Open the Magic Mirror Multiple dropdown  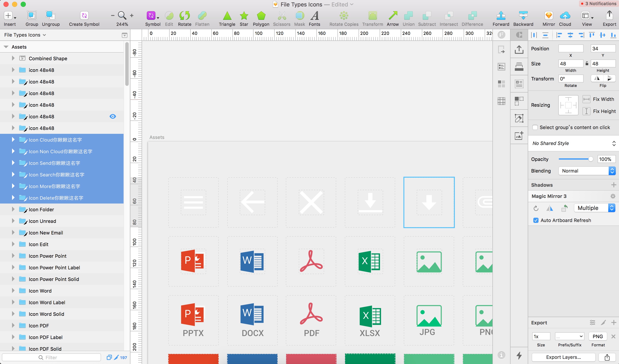[x=595, y=208]
